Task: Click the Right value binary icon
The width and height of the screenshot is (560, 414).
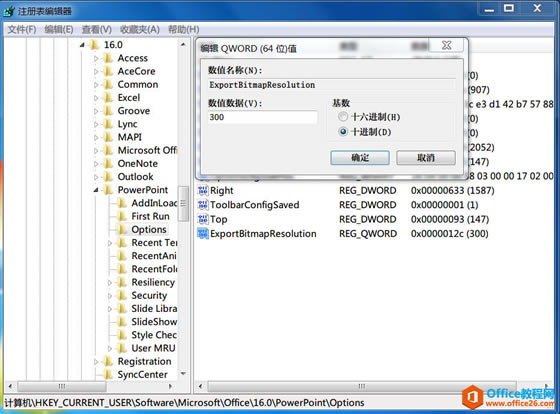Action: [202, 190]
